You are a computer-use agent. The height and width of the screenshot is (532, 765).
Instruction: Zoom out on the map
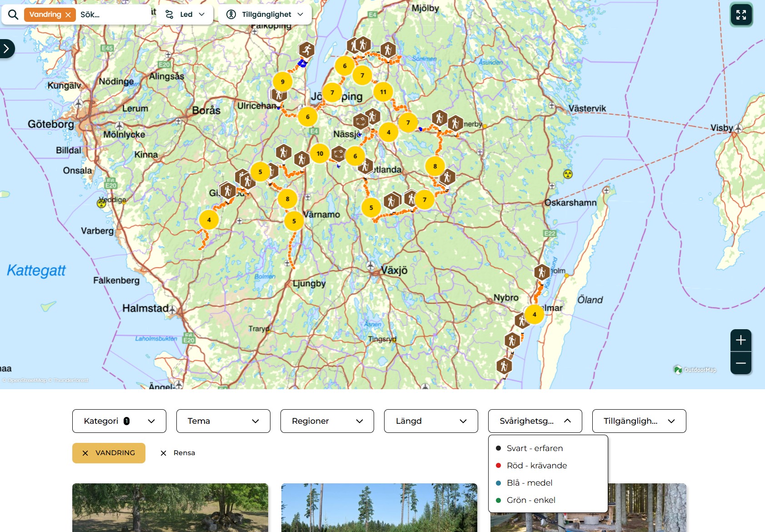click(x=740, y=363)
